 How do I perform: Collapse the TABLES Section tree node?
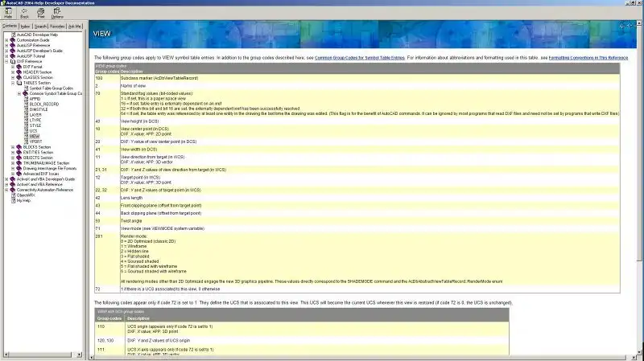pos(13,83)
